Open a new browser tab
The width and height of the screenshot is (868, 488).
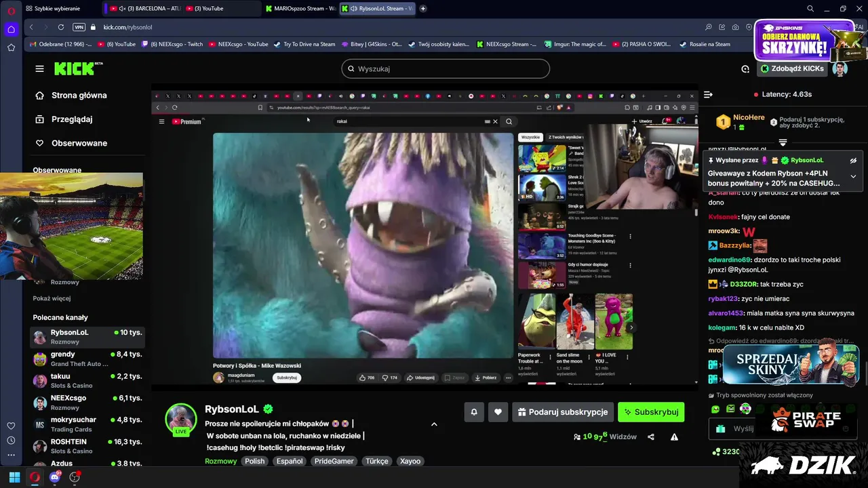tap(423, 8)
